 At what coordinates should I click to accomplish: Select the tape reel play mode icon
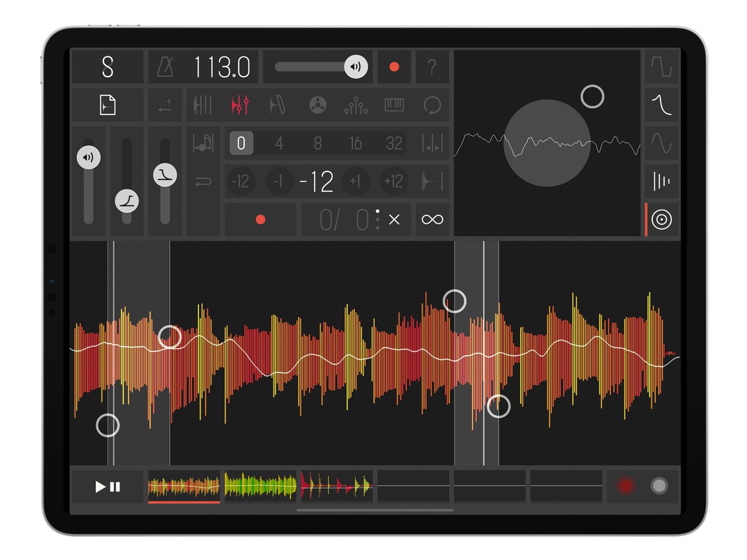(x=317, y=105)
